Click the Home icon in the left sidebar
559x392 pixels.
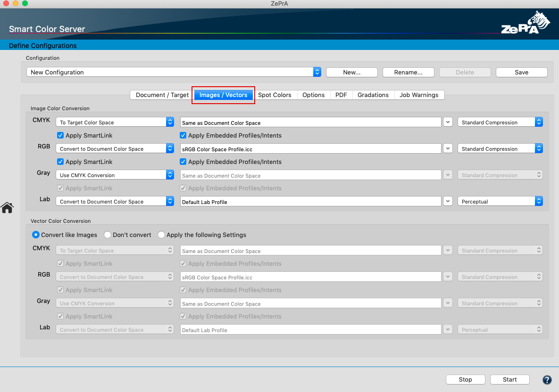[7, 208]
